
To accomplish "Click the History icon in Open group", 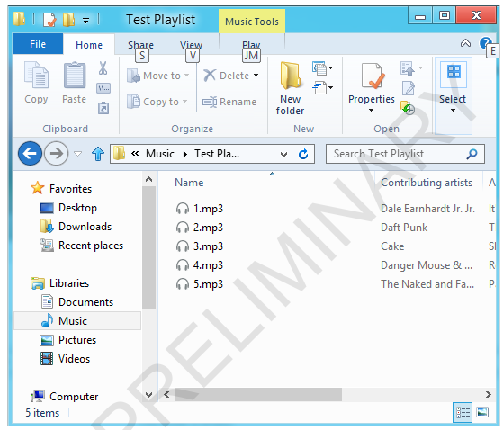I will coord(408,108).
